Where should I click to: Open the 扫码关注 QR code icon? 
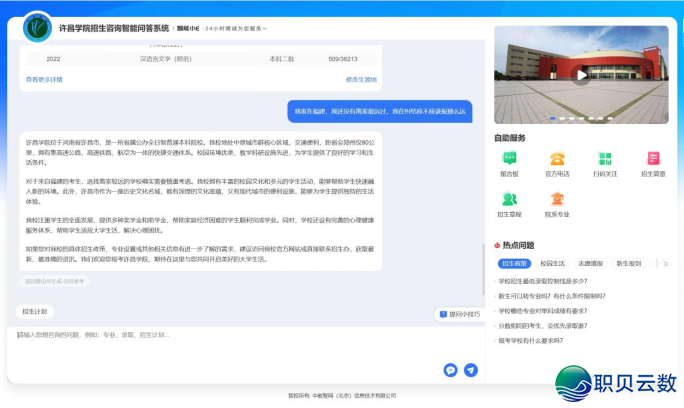point(604,159)
